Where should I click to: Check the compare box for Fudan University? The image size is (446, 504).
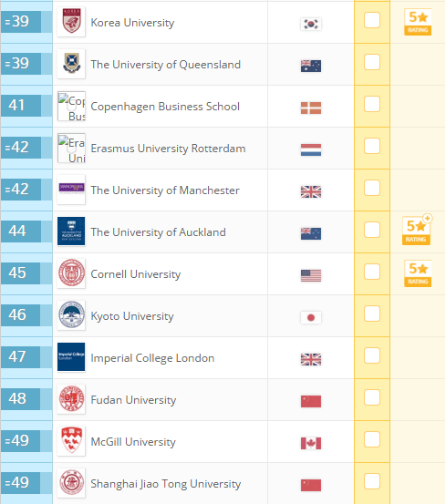click(x=372, y=397)
